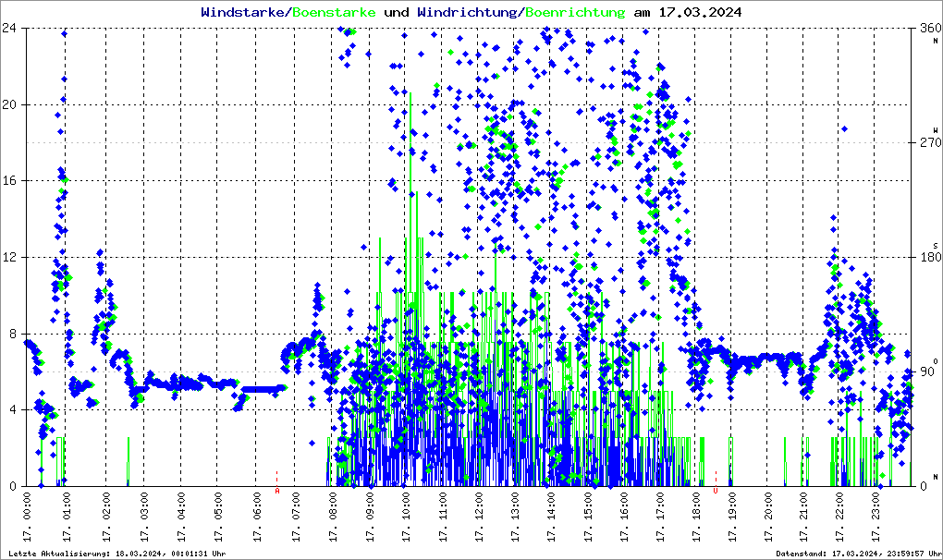Click the '17. 18:00' time axis label
This screenshot has height=560, width=943.
tap(696, 517)
